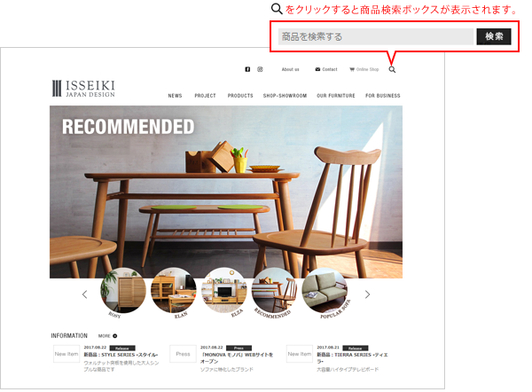Open the SHOP-SHOWROOM menu item

[285, 96]
